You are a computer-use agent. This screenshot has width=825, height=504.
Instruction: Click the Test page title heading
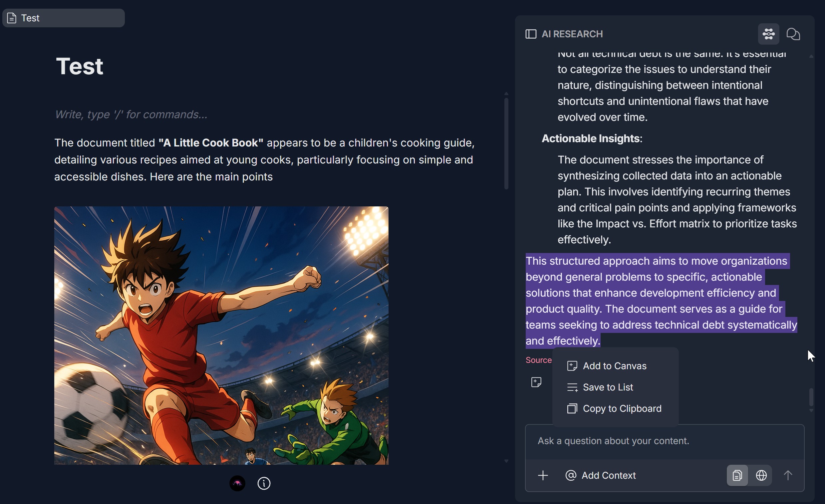[80, 66]
